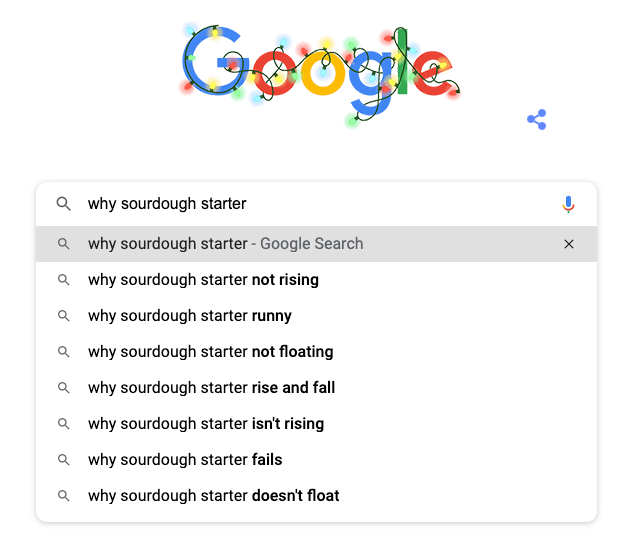Choose "why sourdough starter doesn't float" suggestion

(x=213, y=496)
